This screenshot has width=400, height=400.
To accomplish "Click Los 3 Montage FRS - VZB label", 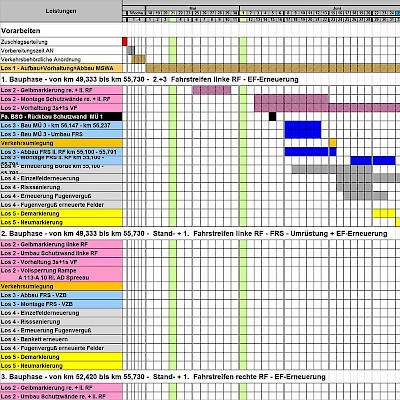I will tap(61, 304).
